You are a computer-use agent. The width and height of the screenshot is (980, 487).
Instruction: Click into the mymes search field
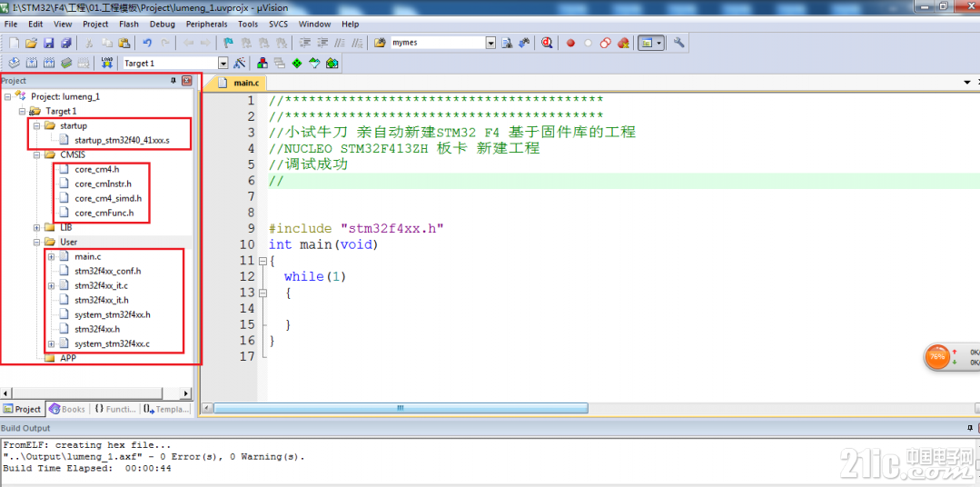click(x=436, y=43)
